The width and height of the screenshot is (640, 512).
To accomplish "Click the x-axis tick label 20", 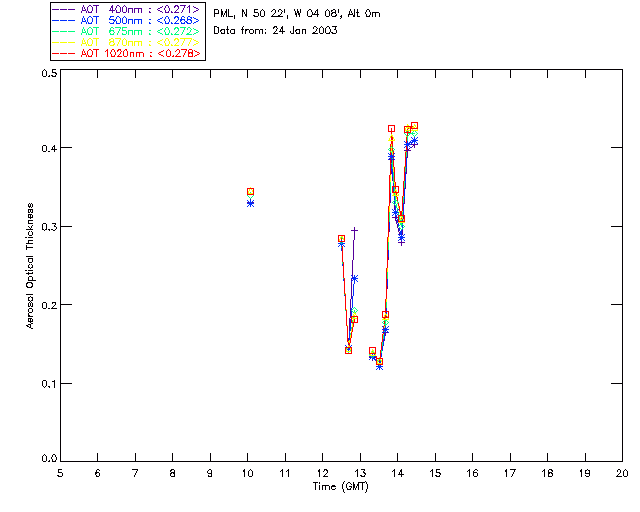I will pyautogui.click(x=622, y=473).
